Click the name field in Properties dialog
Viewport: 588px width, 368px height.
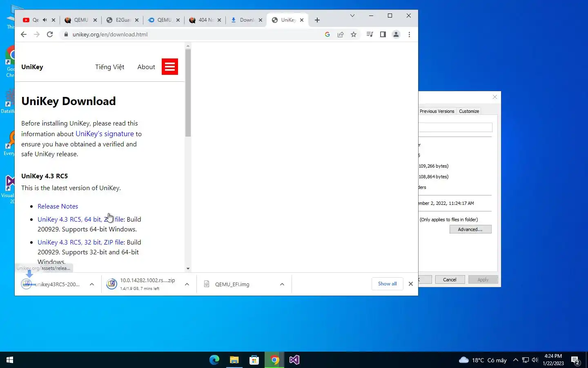455,128
